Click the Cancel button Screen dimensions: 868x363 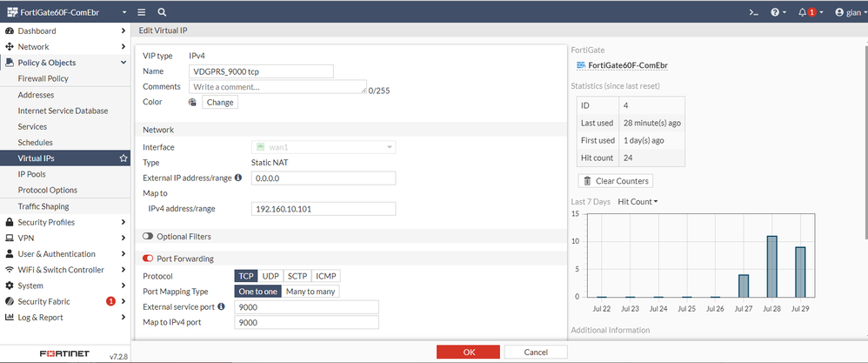[x=536, y=352]
